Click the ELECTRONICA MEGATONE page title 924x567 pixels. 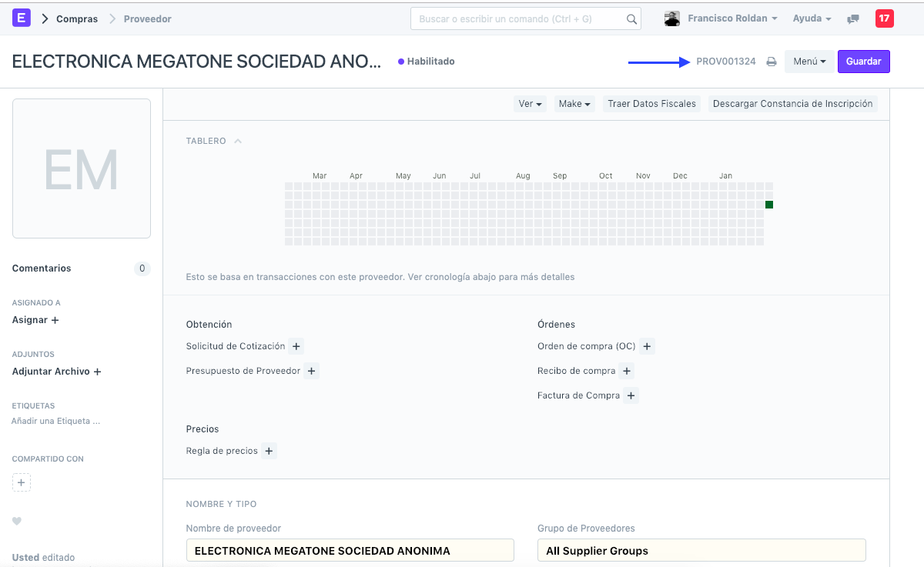(196, 62)
